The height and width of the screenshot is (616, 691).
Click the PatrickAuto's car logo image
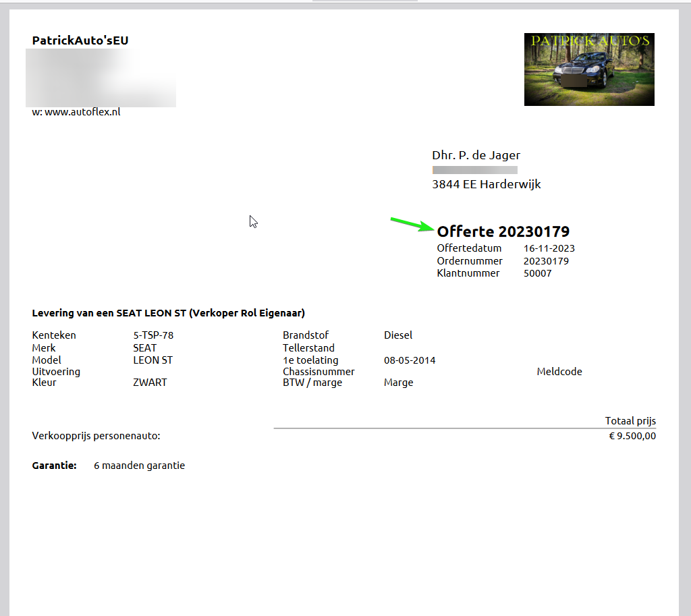[589, 69]
